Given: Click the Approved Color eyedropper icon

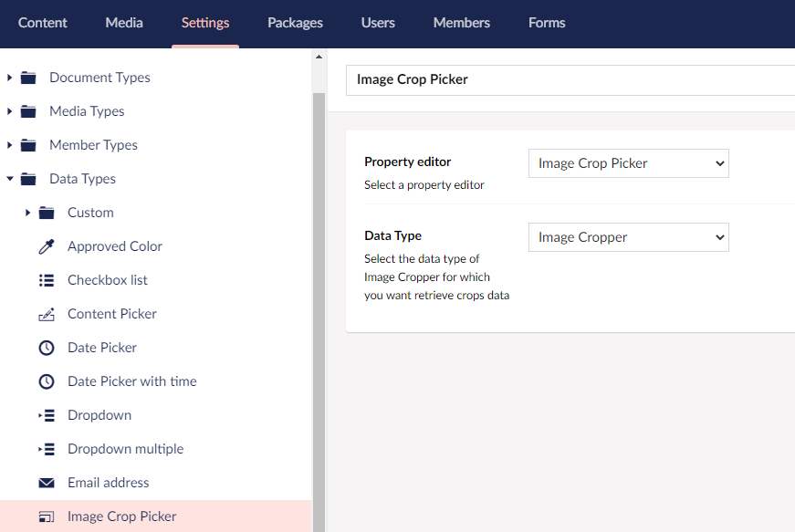Looking at the screenshot, I should (47, 246).
